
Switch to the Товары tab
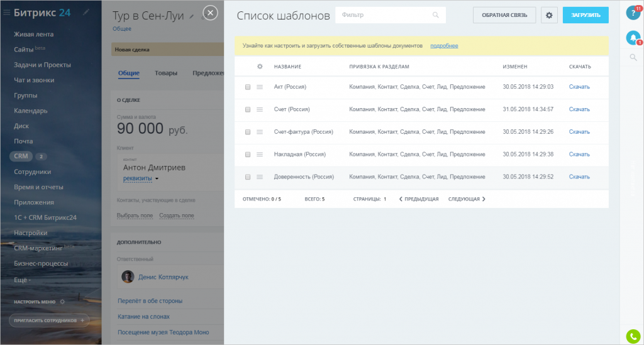166,73
